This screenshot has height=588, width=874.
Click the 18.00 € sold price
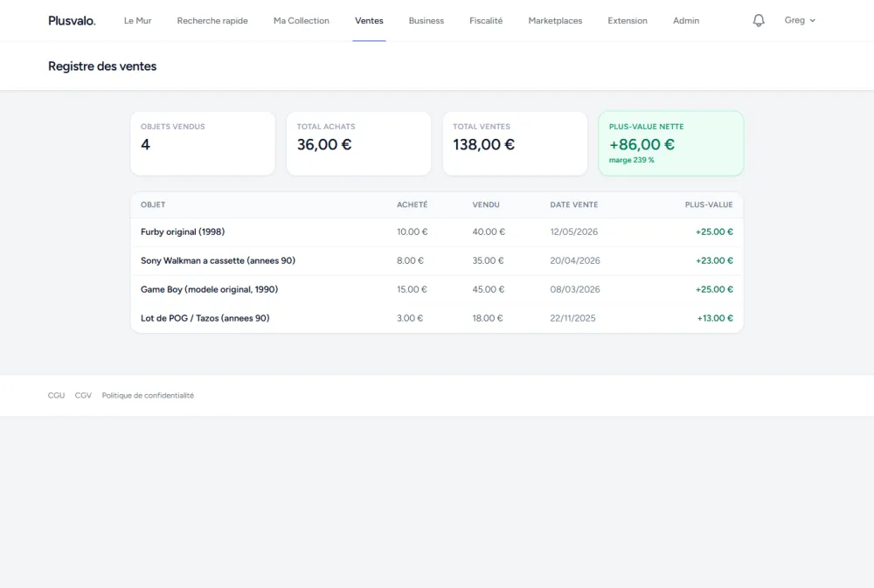(487, 318)
